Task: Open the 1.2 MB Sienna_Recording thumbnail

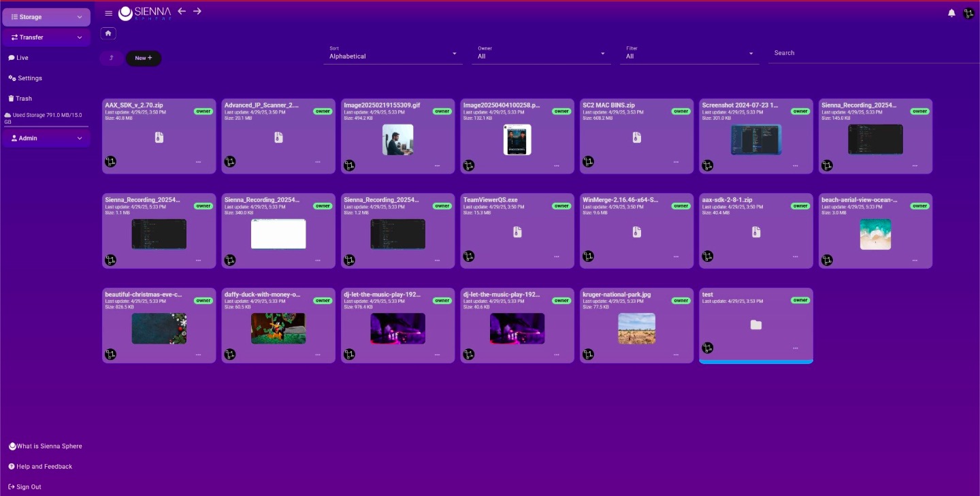Action: pyautogui.click(x=397, y=233)
